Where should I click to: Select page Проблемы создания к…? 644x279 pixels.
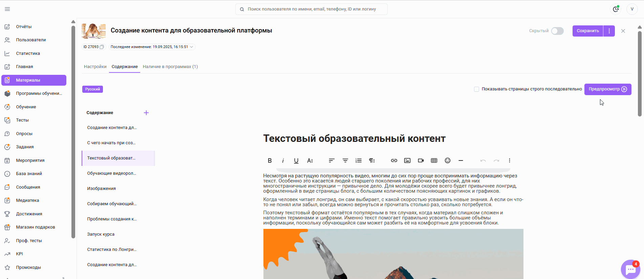118,219
